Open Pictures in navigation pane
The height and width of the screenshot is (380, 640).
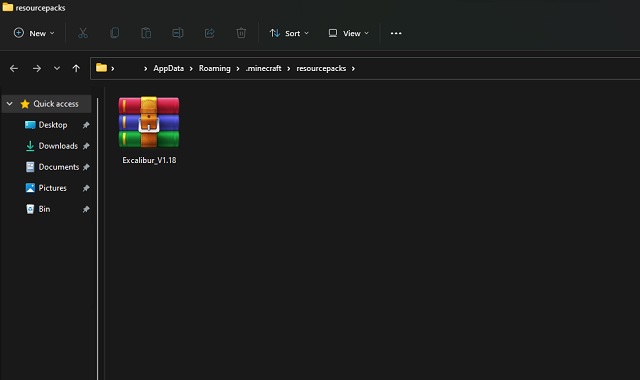[x=52, y=188]
